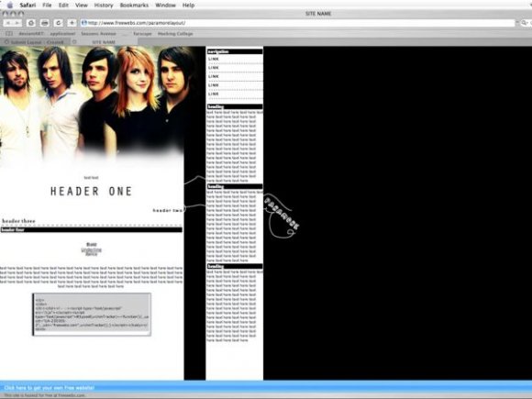Open the View menu

pos(82,6)
